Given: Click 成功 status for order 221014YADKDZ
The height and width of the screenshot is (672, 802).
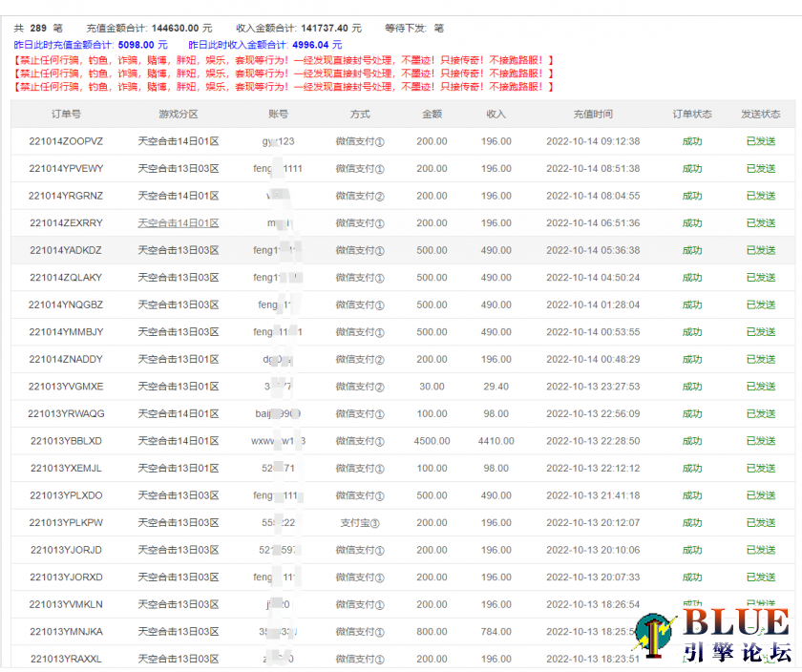Looking at the screenshot, I should click(x=692, y=250).
